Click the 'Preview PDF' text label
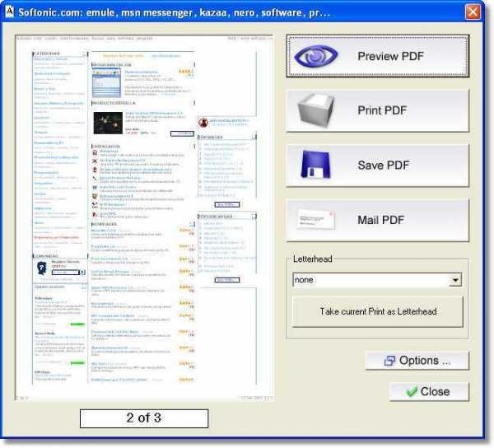The image size is (494, 448). click(390, 56)
